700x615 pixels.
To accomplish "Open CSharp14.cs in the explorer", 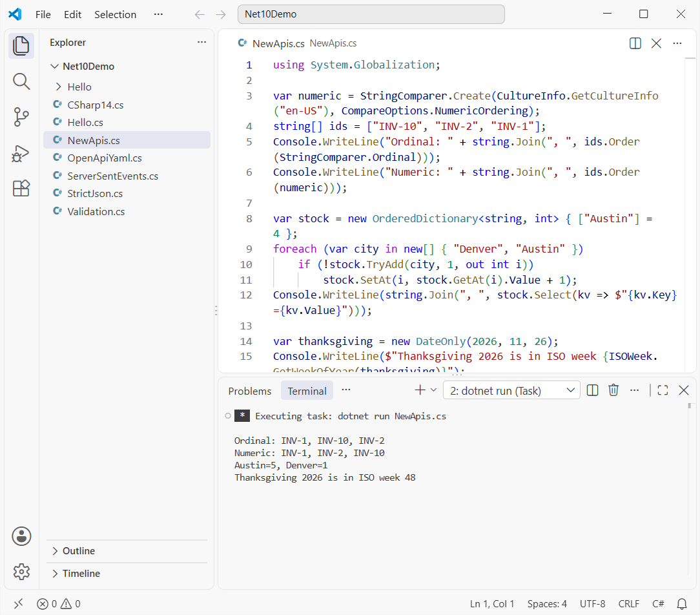I will [127, 105].
